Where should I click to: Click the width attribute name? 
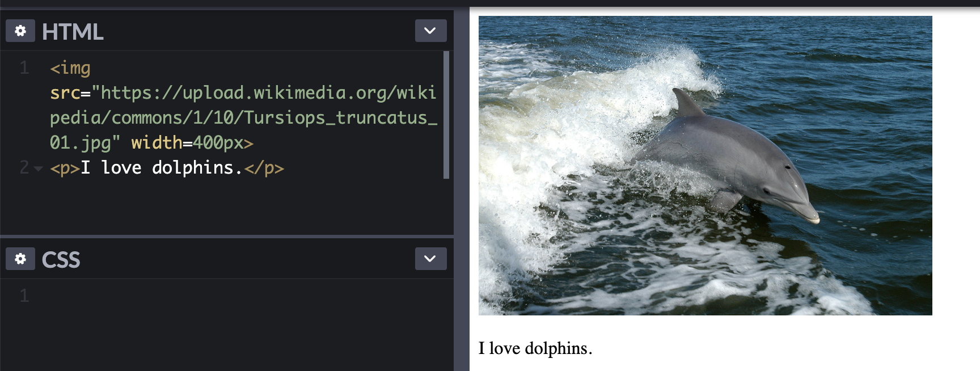pyautogui.click(x=157, y=142)
